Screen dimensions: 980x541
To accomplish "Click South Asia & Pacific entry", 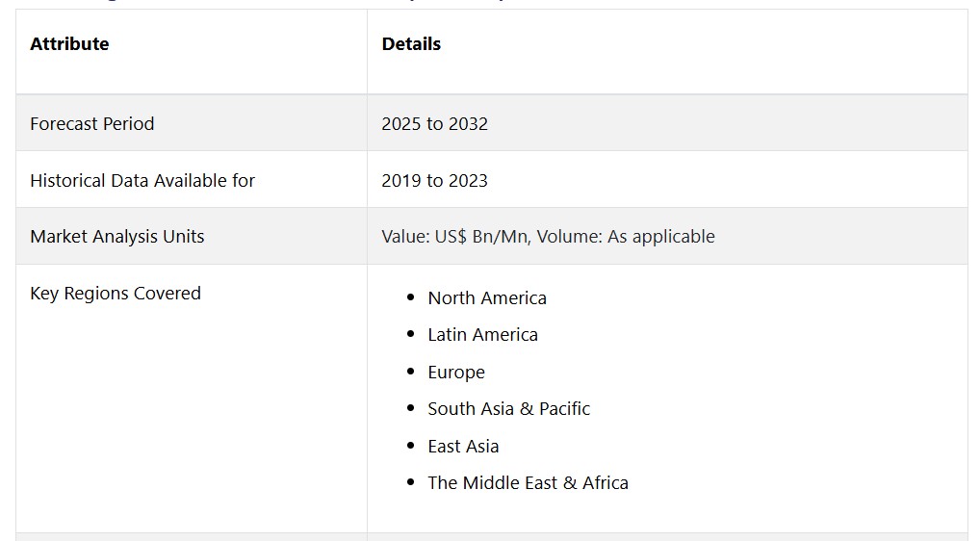I will pos(508,408).
